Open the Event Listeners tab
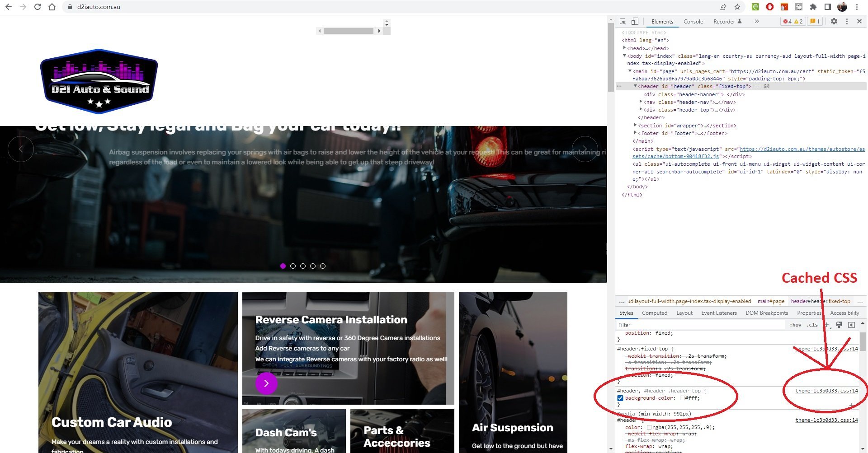The width and height of the screenshot is (868, 453). pos(719,313)
